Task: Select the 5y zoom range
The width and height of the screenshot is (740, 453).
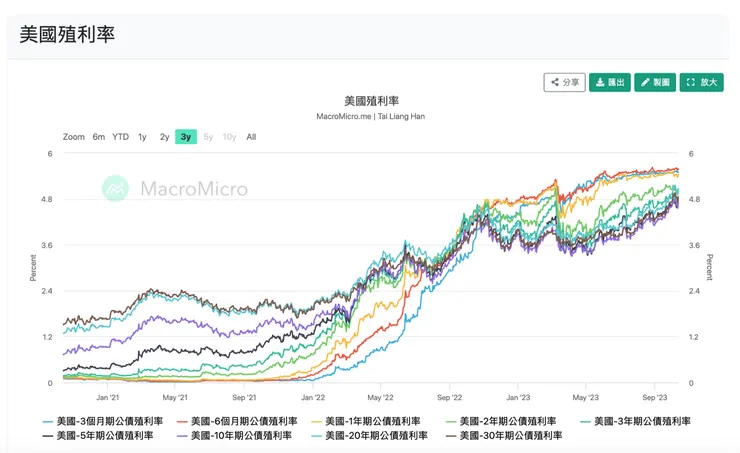Action: point(208,137)
